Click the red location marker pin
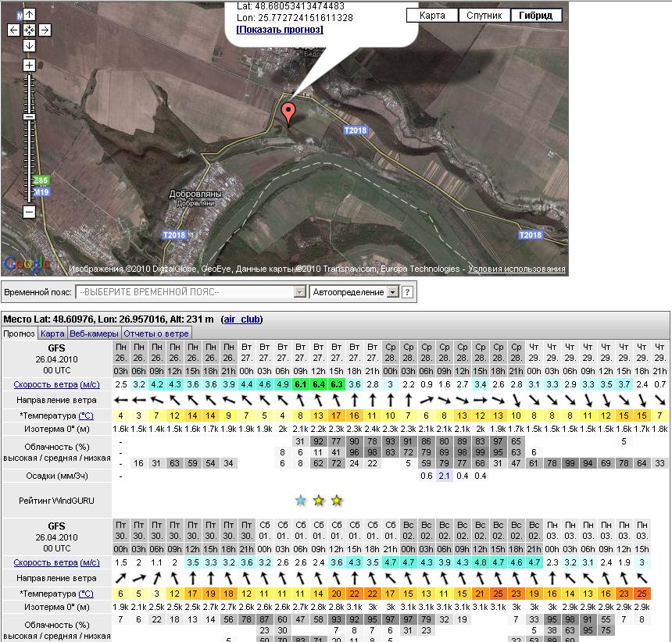The height and width of the screenshot is (642, 672). click(x=288, y=113)
